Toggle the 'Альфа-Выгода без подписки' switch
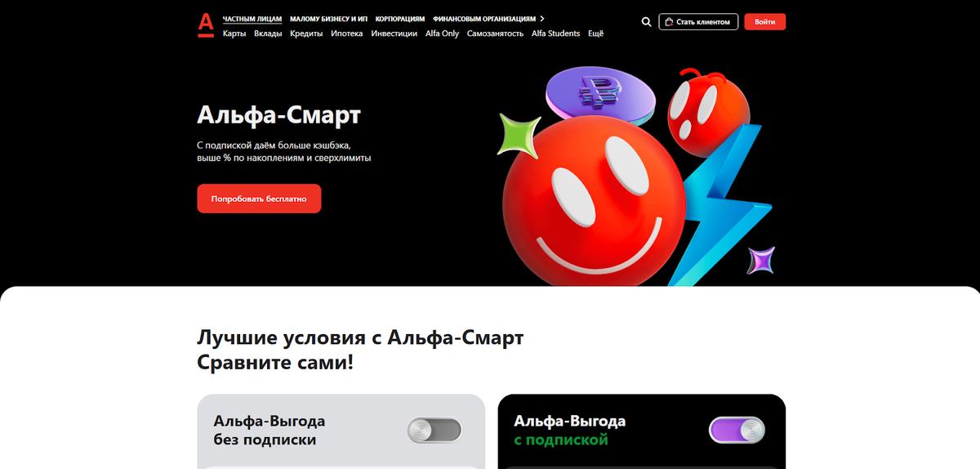The image size is (980, 469). (x=434, y=431)
